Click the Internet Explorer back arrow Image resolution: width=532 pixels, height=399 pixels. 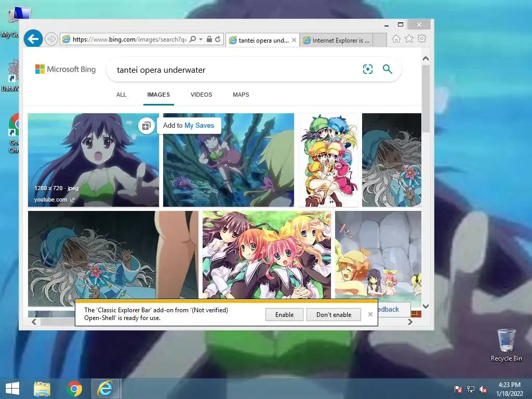(33, 38)
